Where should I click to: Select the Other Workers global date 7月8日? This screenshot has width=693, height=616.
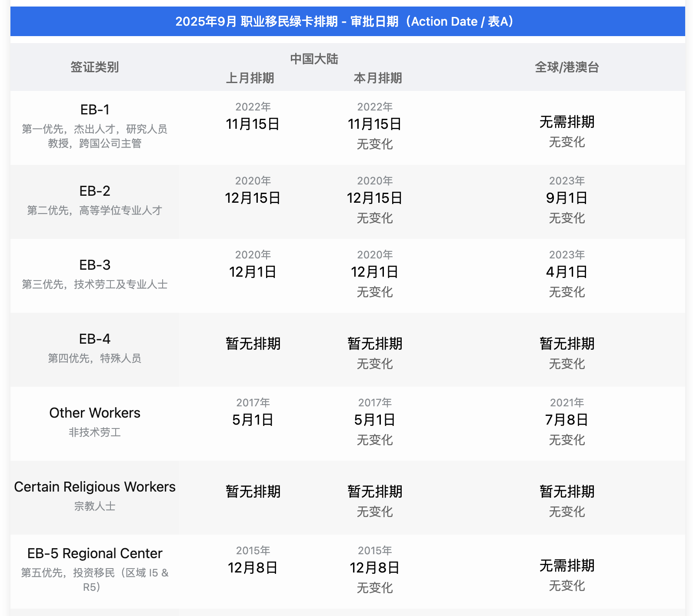566,420
